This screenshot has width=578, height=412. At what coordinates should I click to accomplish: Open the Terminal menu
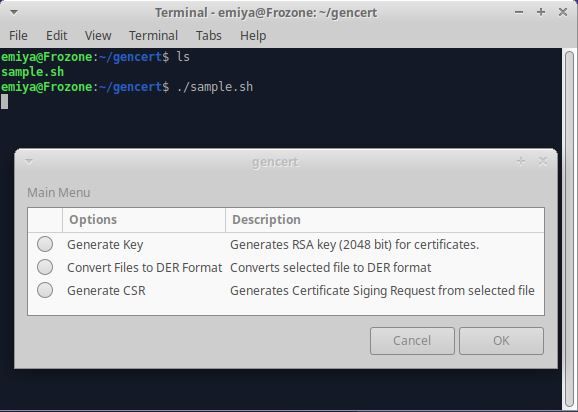tap(153, 36)
